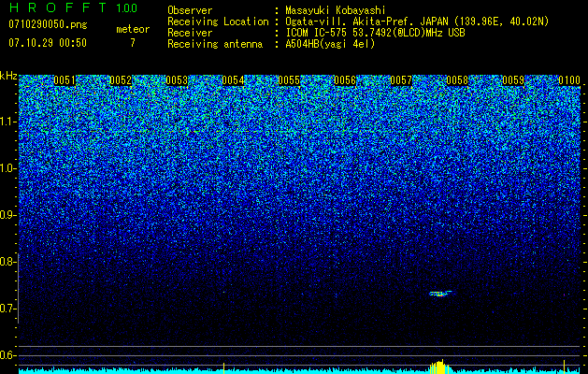Click the 0052 time marker
Viewport: 588px width, 374px height.
click(121, 80)
